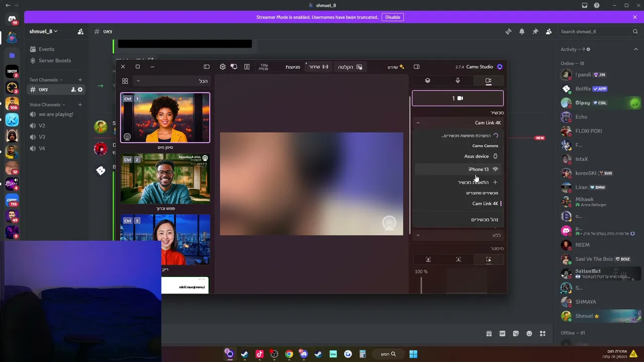Click the שדרוג upgrade button
The width and height of the screenshot is (644, 362).
[x=396, y=67]
